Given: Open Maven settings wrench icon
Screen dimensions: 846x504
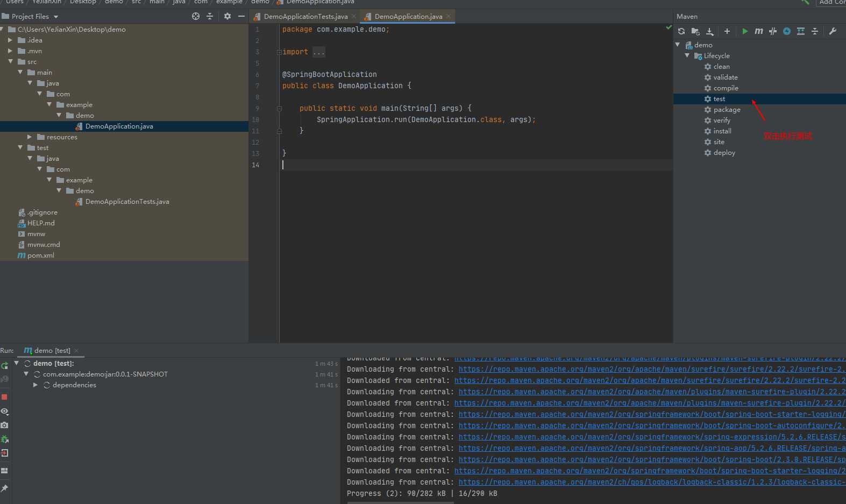Looking at the screenshot, I should click(x=833, y=31).
